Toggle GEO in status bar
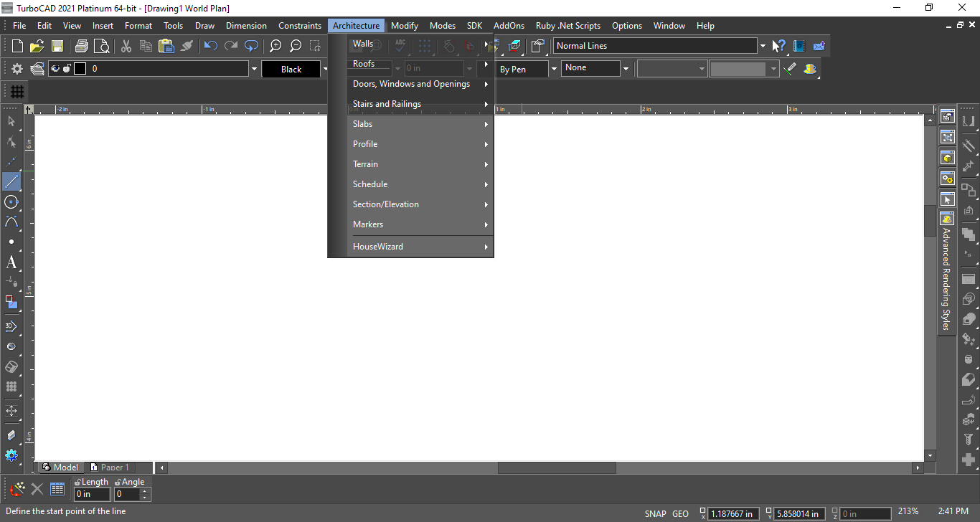Screen dimensions: 980x522 (680, 513)
